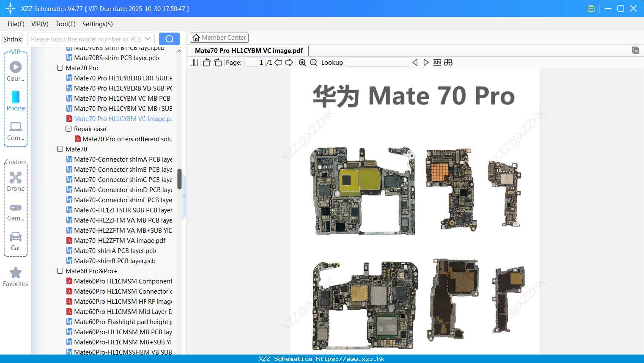Click the www.xzz.hk link in status bar
The width and height of the screenshot is (644, 363).
(x=350, y=359)
